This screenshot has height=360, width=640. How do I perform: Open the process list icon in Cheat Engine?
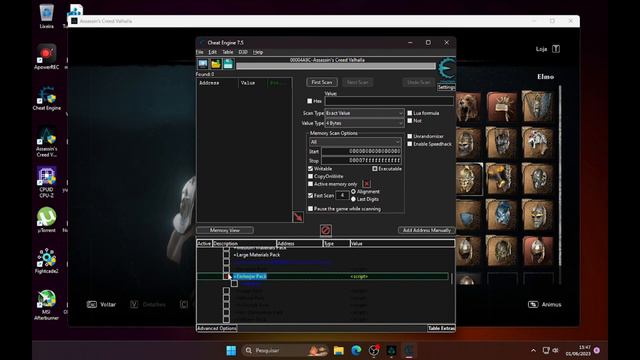(203, 64)
